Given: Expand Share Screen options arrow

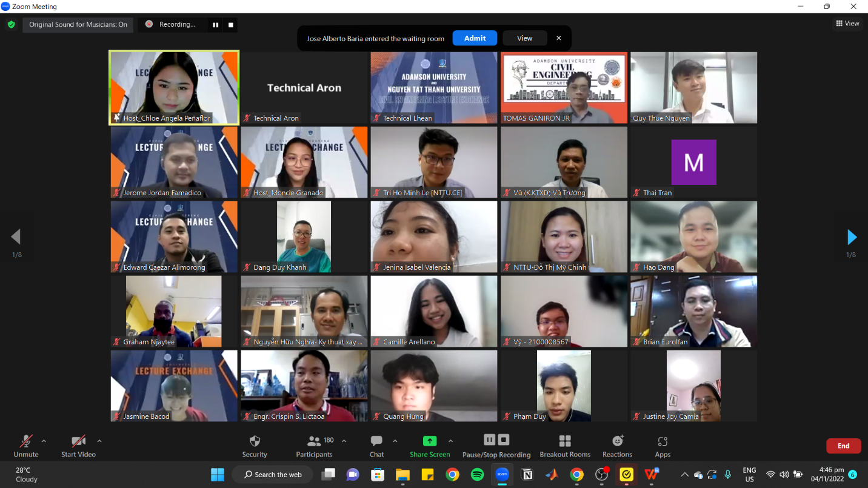Looking at the screenshot, I should tap(450, 441).
